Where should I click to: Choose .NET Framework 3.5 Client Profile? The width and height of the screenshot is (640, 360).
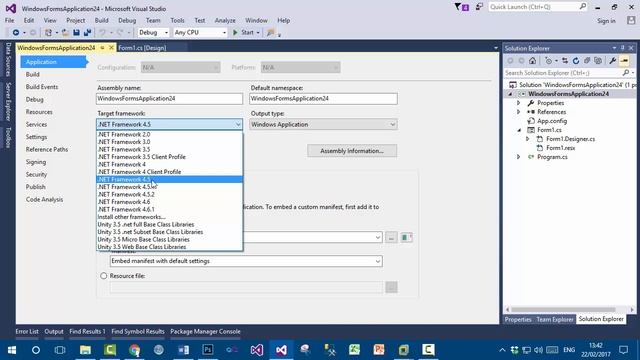pos(169,157)
